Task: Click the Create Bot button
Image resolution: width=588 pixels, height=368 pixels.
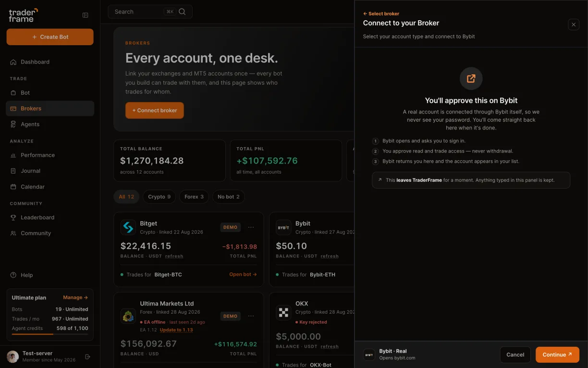Action: click(50, 37)
